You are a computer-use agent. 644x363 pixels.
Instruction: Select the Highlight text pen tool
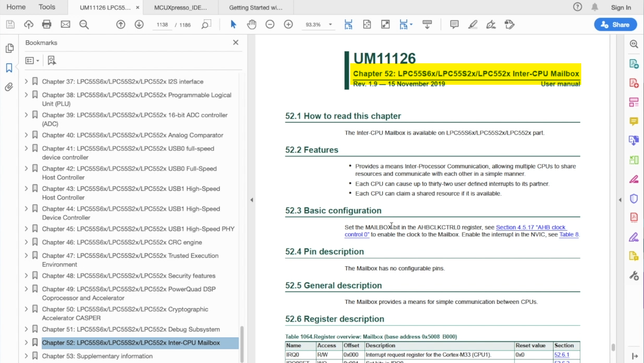click(473, 25)
